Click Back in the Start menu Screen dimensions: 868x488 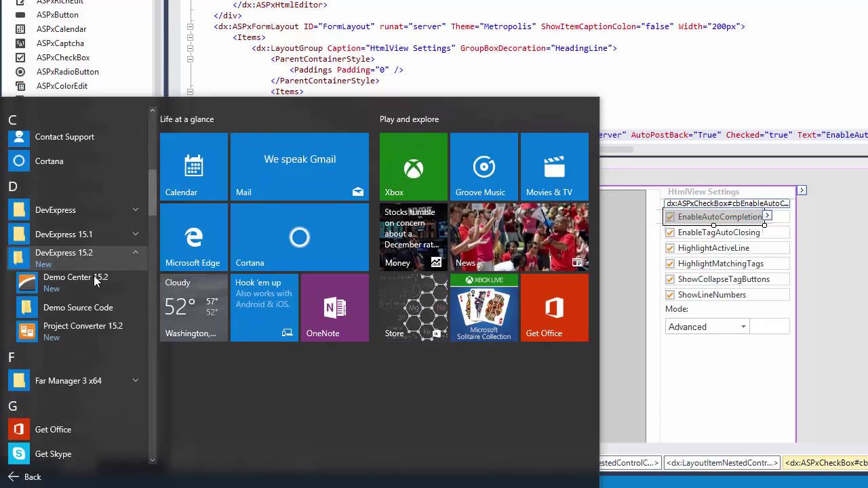[x=25, y=477]
